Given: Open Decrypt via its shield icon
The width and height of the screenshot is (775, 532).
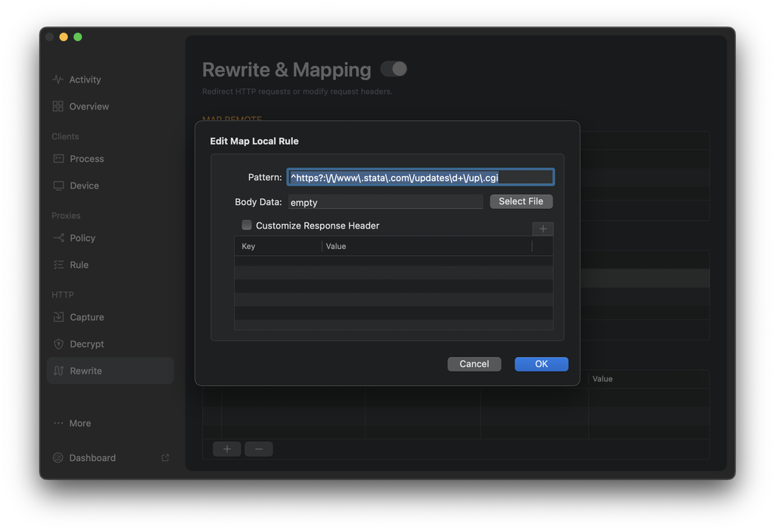Looking at the screenshot, I should point(57,344).
